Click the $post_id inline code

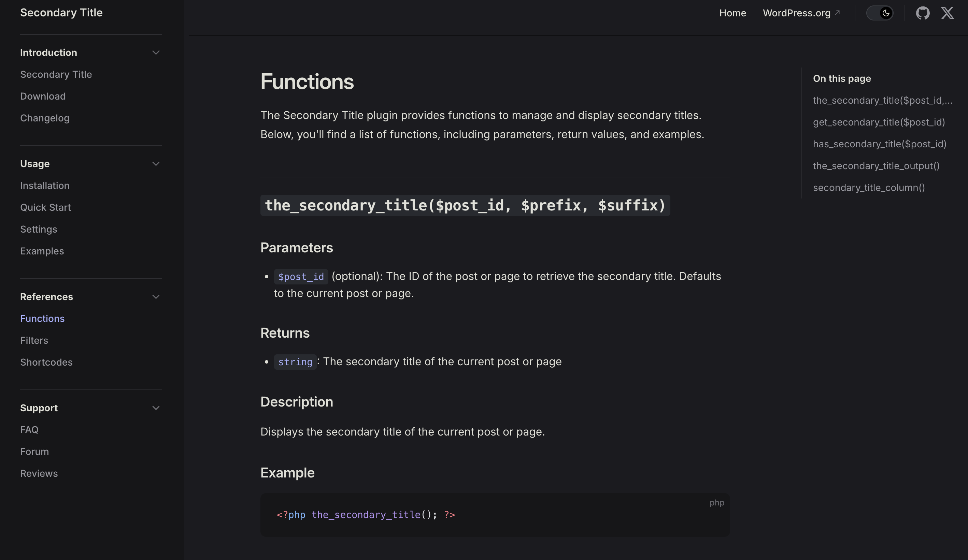301,277
